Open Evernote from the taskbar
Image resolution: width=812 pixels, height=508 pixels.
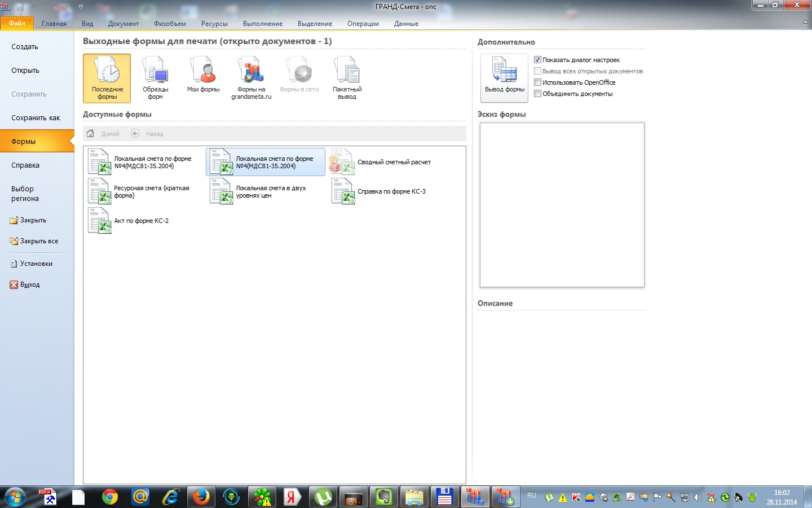click(384, 497)
